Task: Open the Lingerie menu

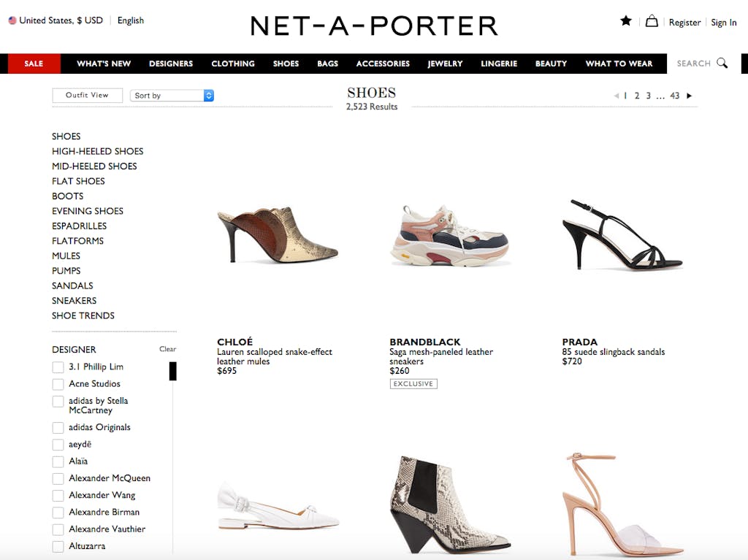Action: [x=499, y=64]
